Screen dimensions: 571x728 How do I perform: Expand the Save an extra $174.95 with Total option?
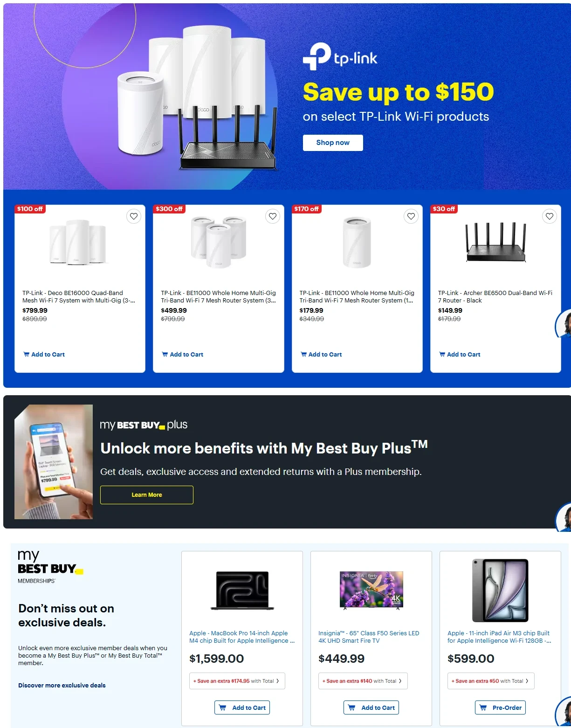237,681
